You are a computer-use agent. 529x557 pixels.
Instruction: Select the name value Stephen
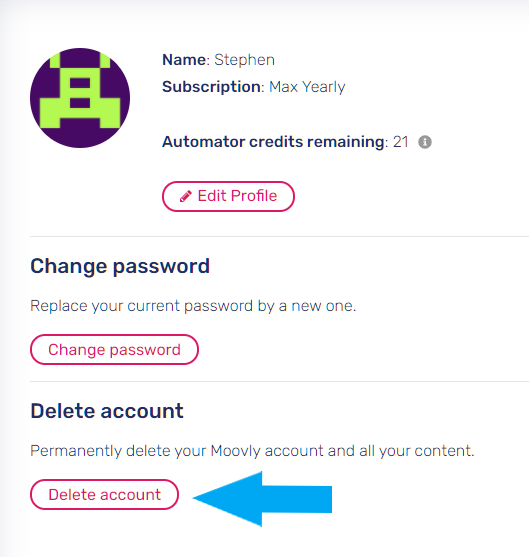coord(244,60)
